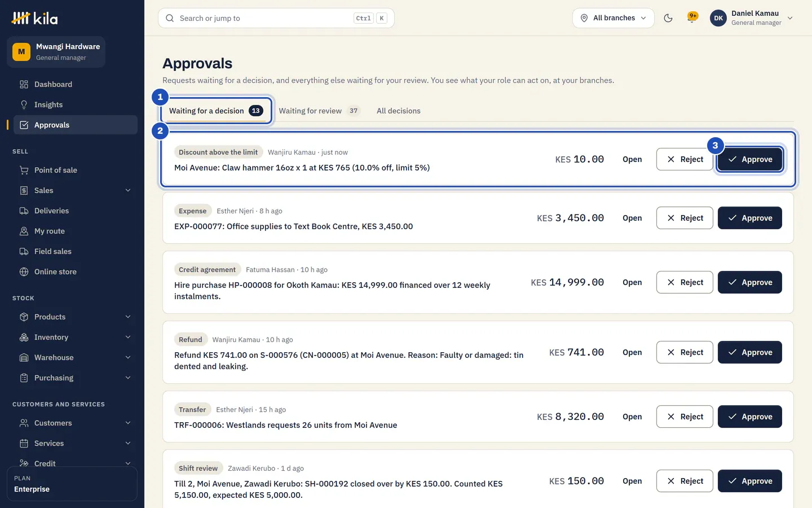The width and height of the screenshot is (812, 508).
Task: Expand the Warehouse submenu chevron
Action: click(128, 357)
